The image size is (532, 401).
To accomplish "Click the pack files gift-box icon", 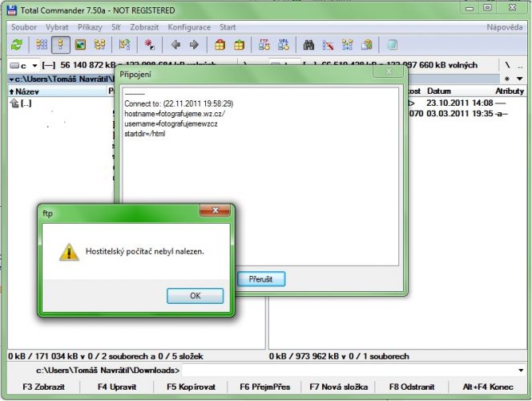I will 220,44.
